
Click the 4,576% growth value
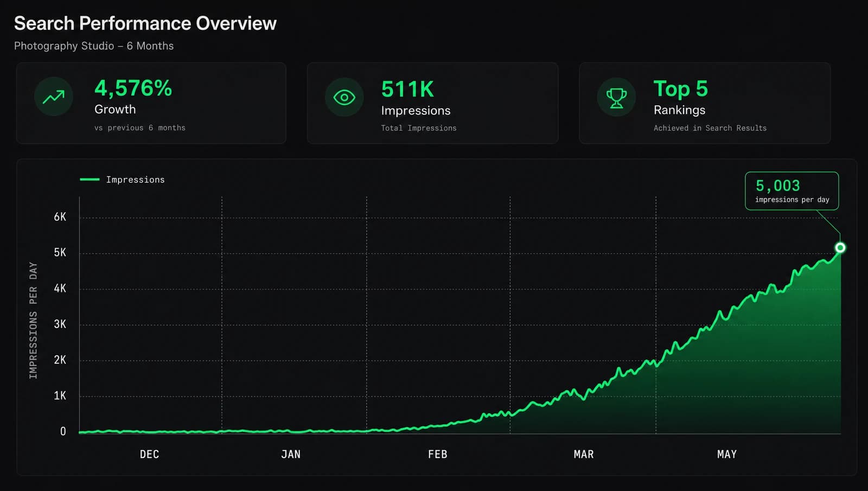(x=133, y=88)
